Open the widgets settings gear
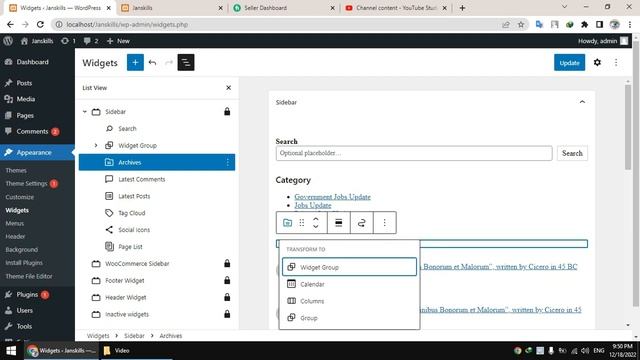 [597, 62]
